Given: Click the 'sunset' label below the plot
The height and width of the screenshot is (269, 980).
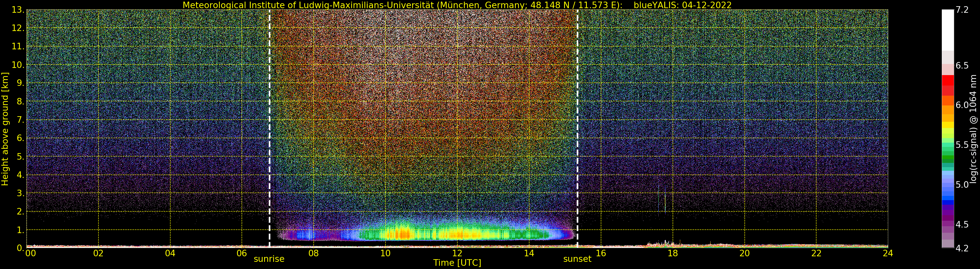Looking at the screenshot, I should [577, 259].
